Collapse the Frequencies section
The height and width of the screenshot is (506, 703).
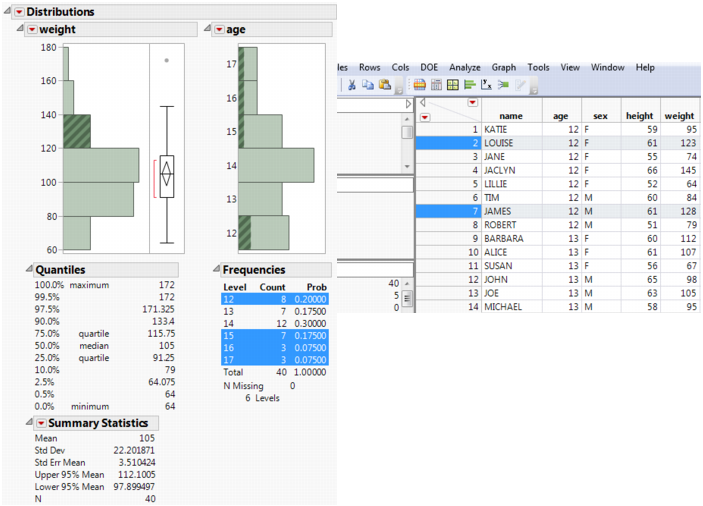tap(217, 269)
